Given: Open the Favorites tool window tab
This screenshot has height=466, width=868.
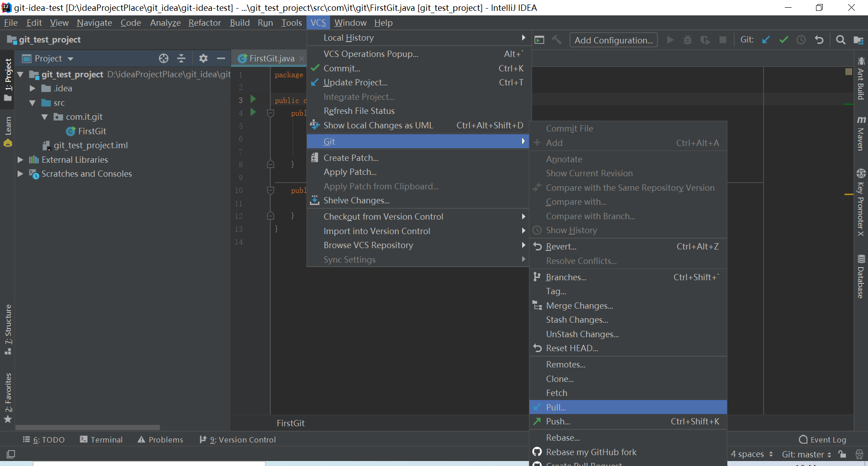Looking at the screenshot, I should 8,398.
